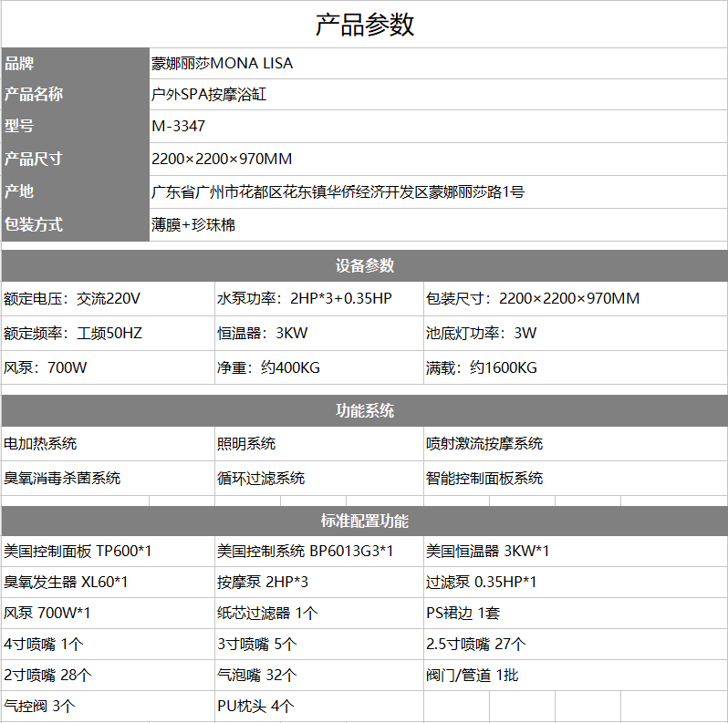Image resolution: width=728 pixels, height=723 pixels.
Task: Click the 水泵功率 2HP*3+0.35HP cell
Action: [x=304, y=299]
